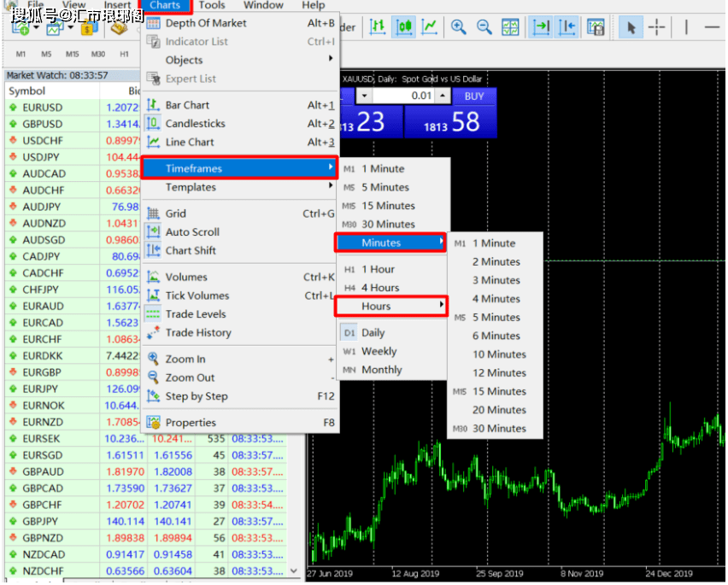Select the horizontal line drawing tool
Image resolution: width=728 pixels, height=585 pixels.
(x=712, y=27)
